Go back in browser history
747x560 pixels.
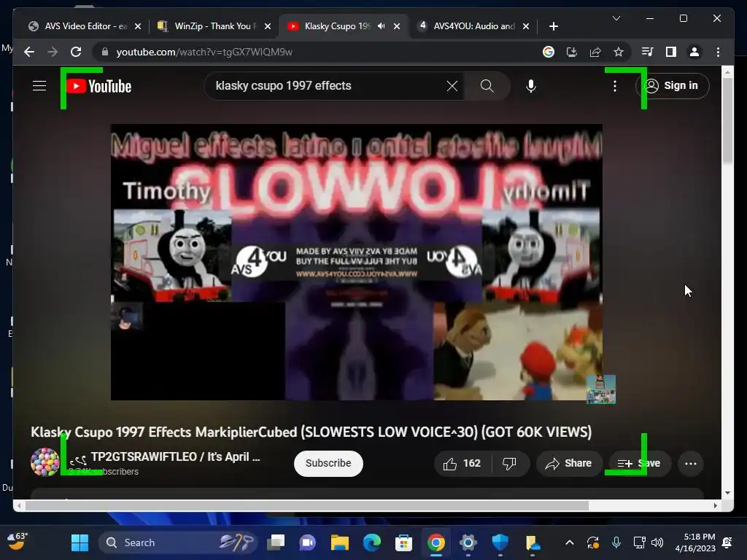pos(29,52)
